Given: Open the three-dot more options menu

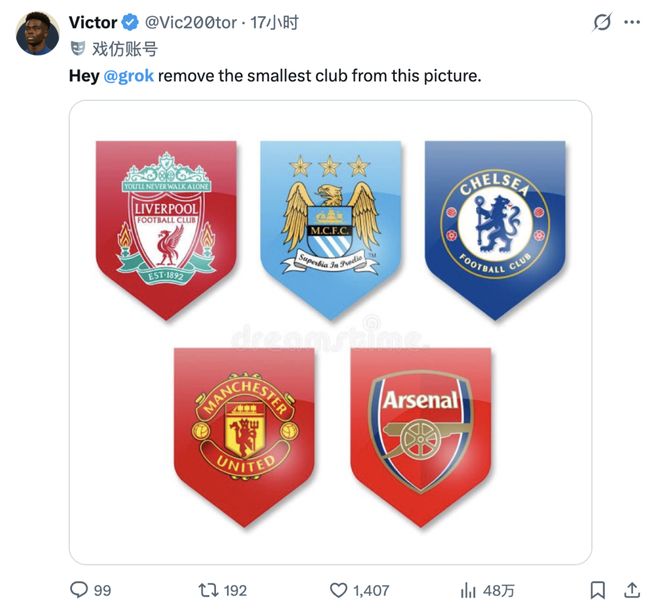Looking at the screenshot, I should (x=632, y=22).
